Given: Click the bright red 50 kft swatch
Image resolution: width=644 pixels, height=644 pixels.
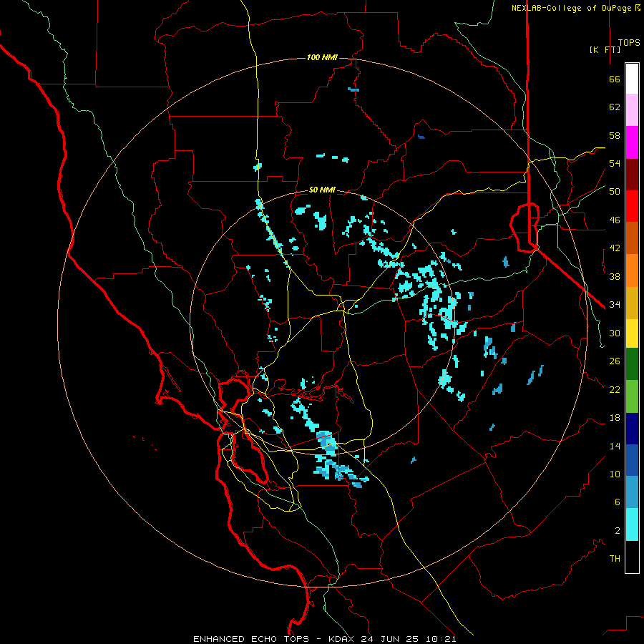Looking at the screenshot, I should click(632, 206).
